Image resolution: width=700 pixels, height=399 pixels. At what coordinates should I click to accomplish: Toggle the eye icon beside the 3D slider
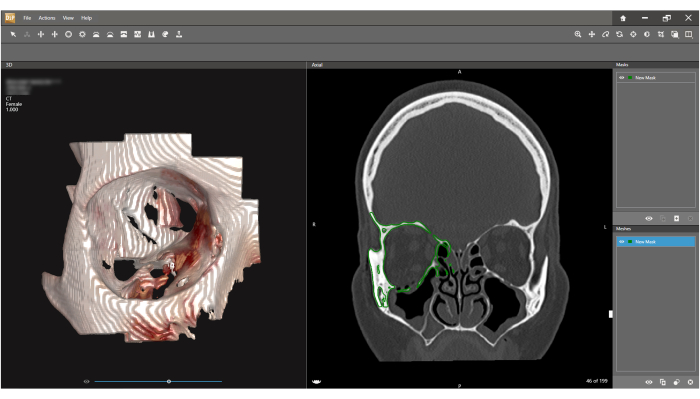[87, 382]
